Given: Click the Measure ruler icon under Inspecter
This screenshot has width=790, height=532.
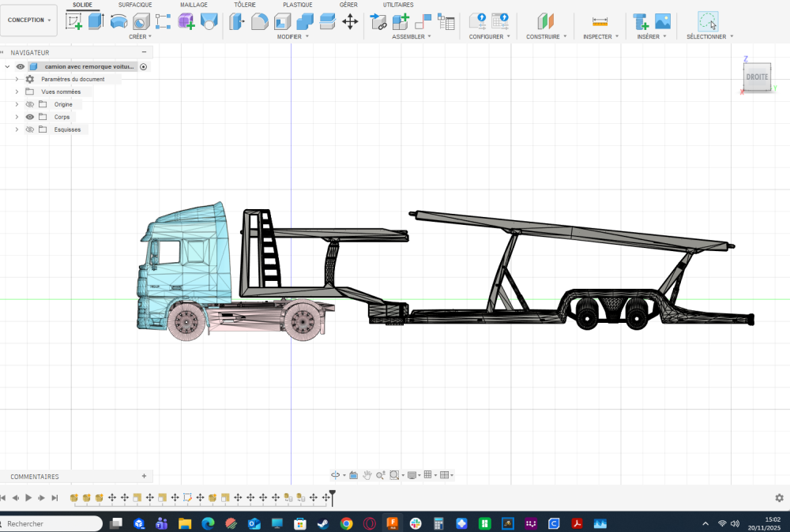Looking at the screenshot, I should pos(600,21).
